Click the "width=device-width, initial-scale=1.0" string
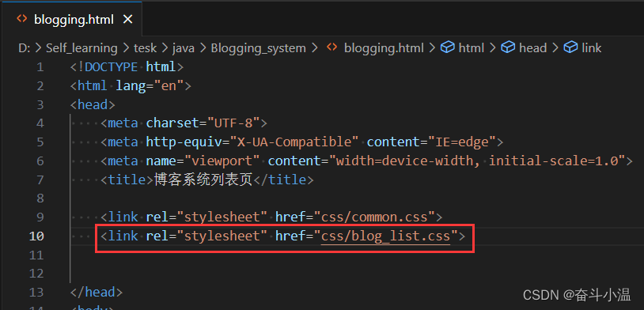The width and height of the screenshot is (644, 310). (476, 161)
